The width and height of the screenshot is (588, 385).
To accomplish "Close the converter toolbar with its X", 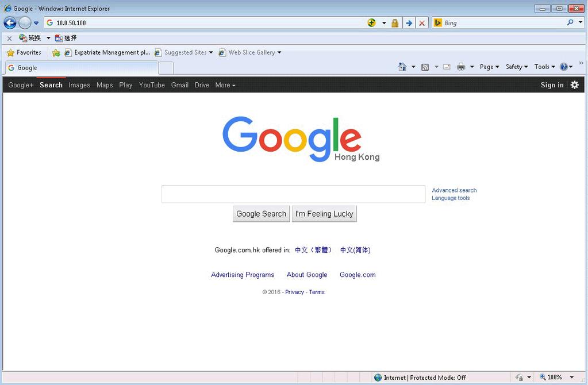I will pos(10,38).
